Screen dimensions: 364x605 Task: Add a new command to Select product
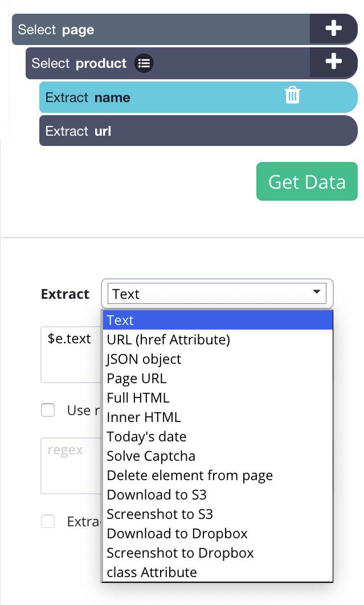[x=334, y=63]
